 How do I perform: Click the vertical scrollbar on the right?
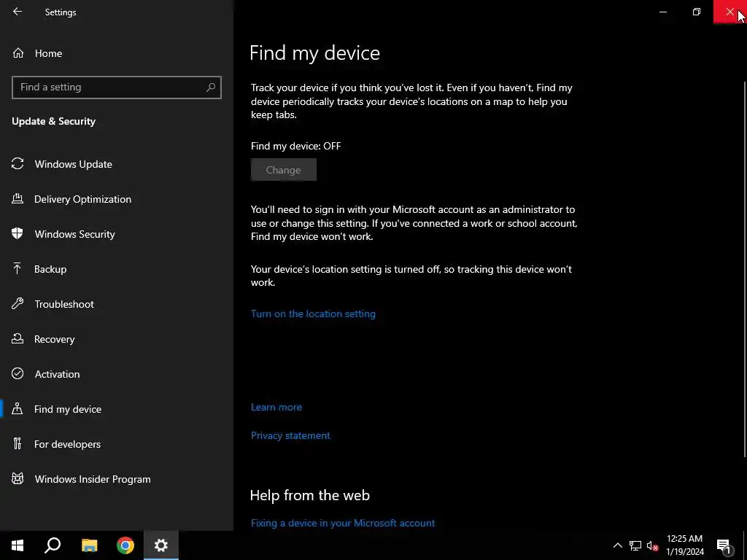(744, 269)
